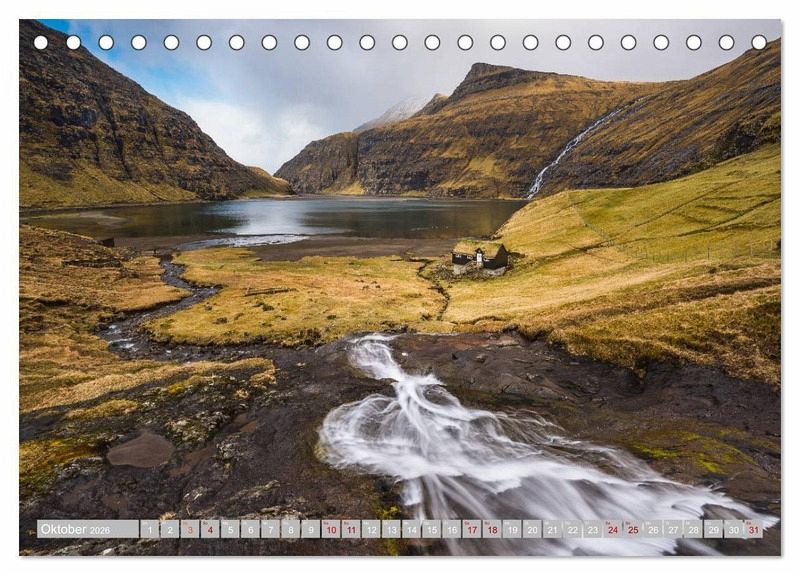Image resolution: width=800 pixels, height=575 pixels.
Task: Select red date cell 25
Action: (x=633, y=529)
